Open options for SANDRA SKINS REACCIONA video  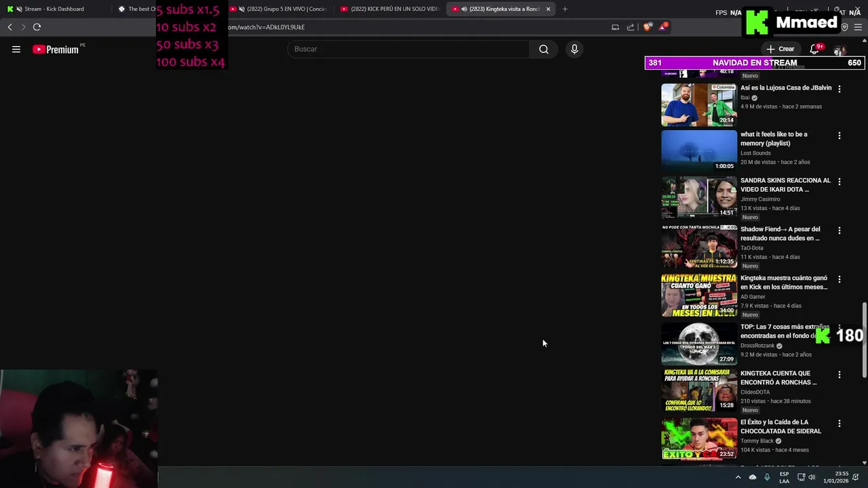pyautogui.click(x=840, y=182)
